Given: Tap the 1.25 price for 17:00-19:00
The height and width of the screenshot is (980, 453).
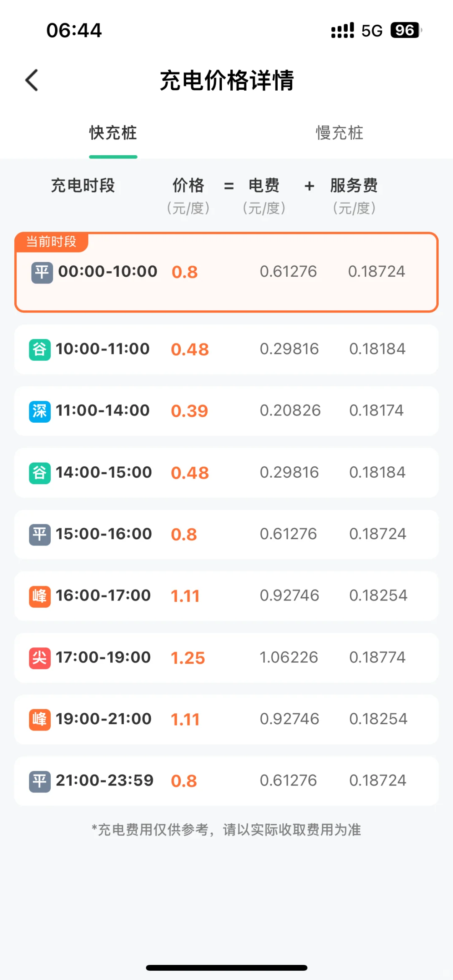Looking at the screenshot, I should click(x=187, y=658).
